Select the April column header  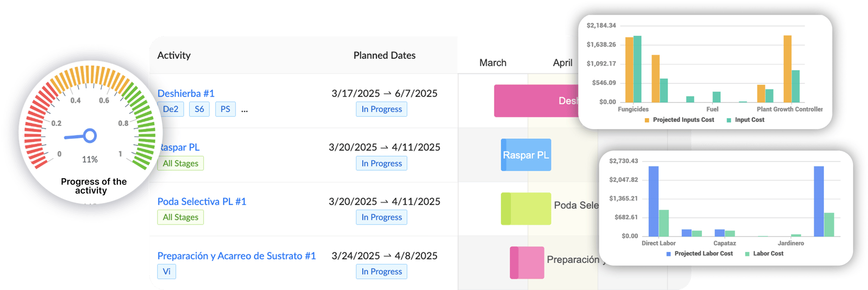click(564, 62)
